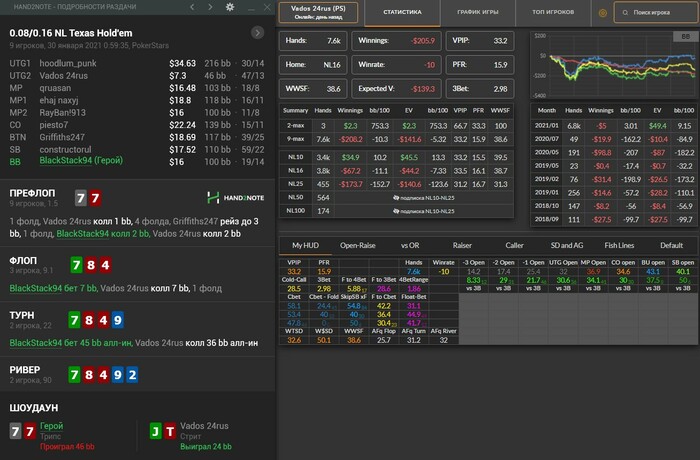Screen dimensions: 700x460
Task: Click Vados 24rus name at showdown
Action: [x=204, y=426]
